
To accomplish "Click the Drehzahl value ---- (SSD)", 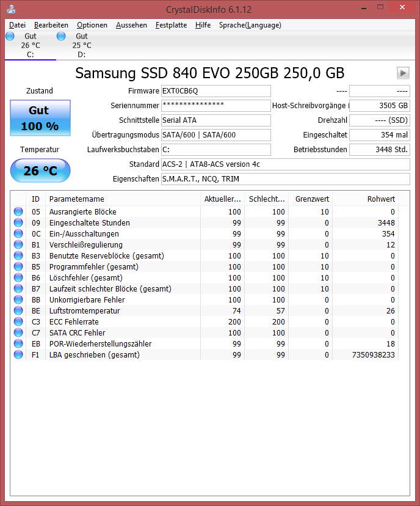I will [x=379, y=120].
